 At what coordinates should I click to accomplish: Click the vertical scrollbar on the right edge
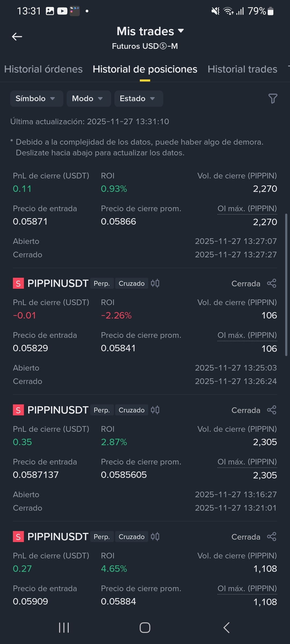pyautogui.click(x=286, y=285)
